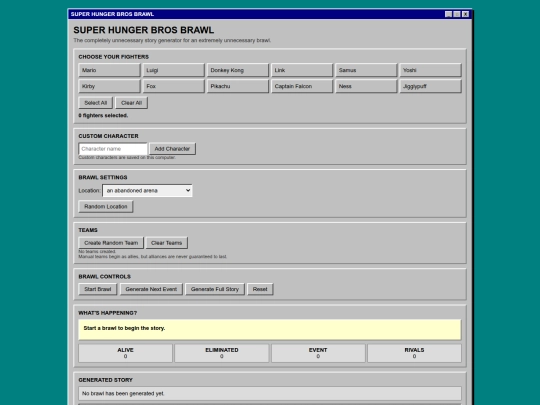The width and height of the screenshot is (540, 405).
Task: Maximize the Super Hunger Bros Brawl window
Action: click(457, 14)
